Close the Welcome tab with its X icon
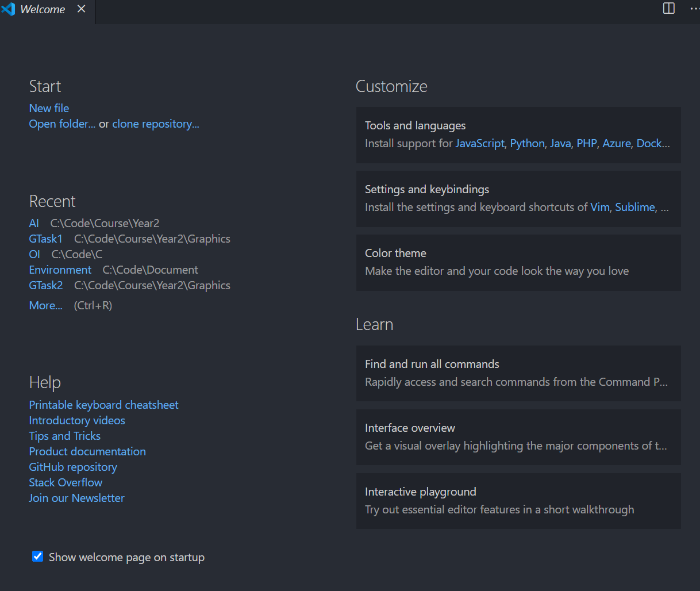 tap(81, 9)
